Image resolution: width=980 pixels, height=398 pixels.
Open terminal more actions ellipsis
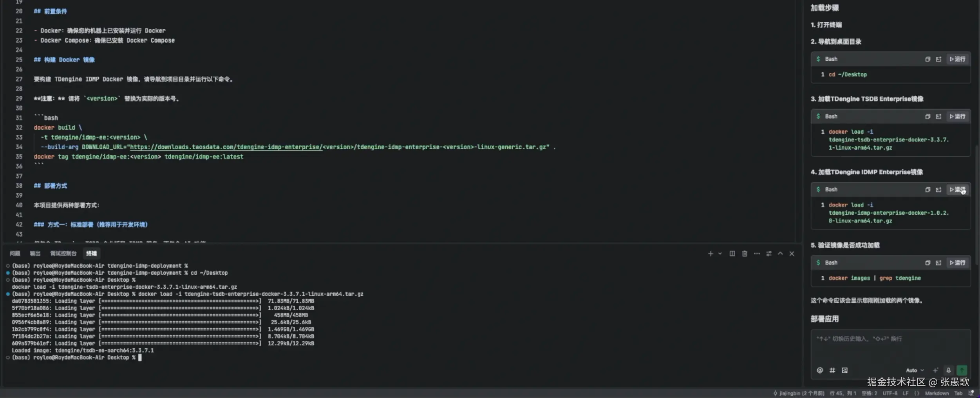point(757,253)
